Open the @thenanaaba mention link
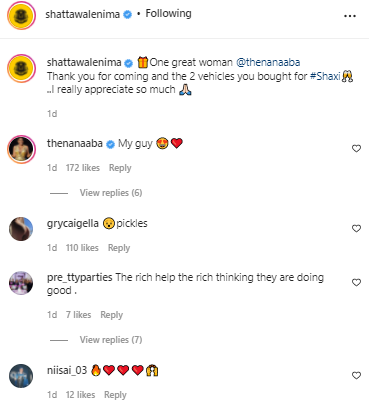Image resolution: width=369 pixels, height=401 pixels. coord(268,62)
